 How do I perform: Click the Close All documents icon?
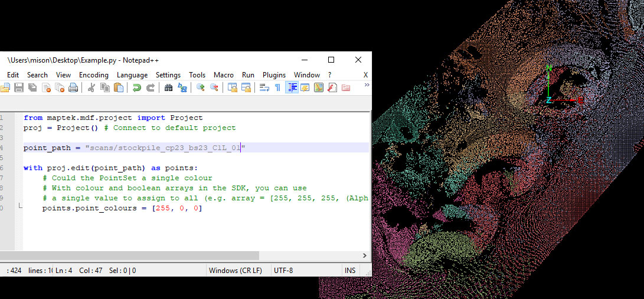[60, 87]
